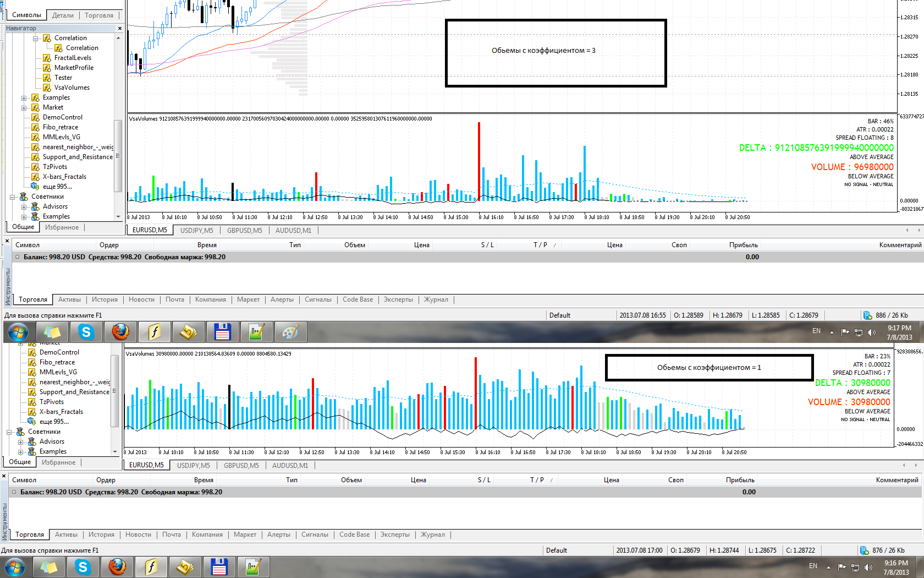Close the Навигатор panel

pos(120,28)
